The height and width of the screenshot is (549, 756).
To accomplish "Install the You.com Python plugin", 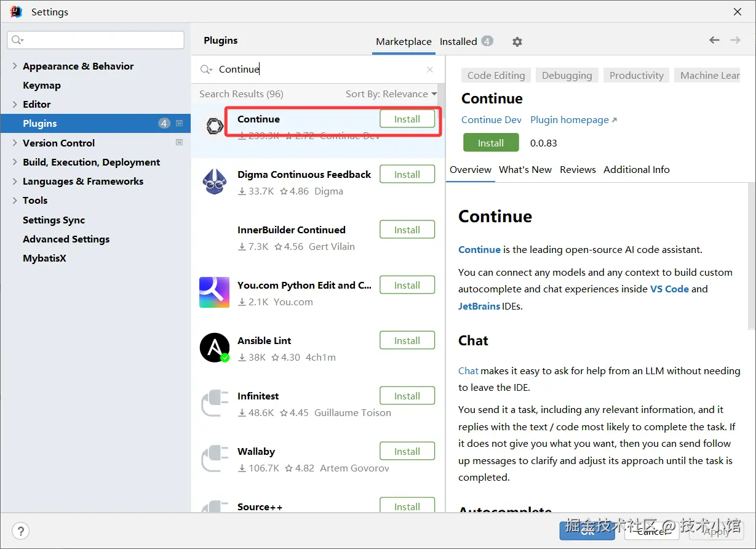I will (x=407, y=285).
